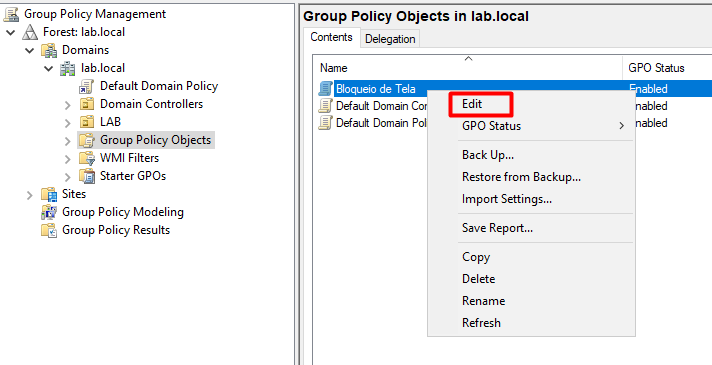Expand the Sites node
712x365 pixels.
[x=30, y=195]
